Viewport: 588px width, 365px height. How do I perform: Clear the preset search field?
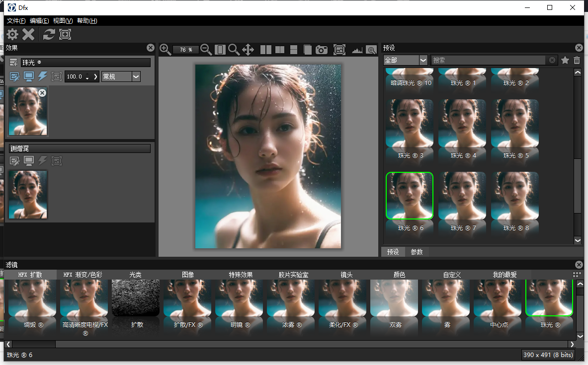(x=552, y=60)
